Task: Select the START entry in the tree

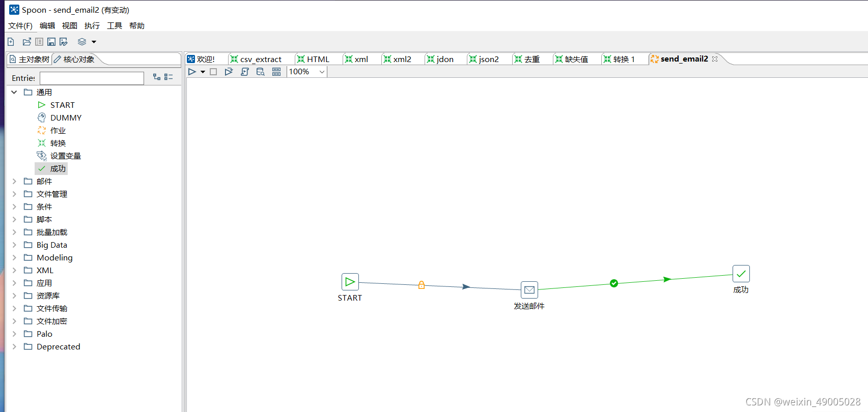Action: coord(62,105)
